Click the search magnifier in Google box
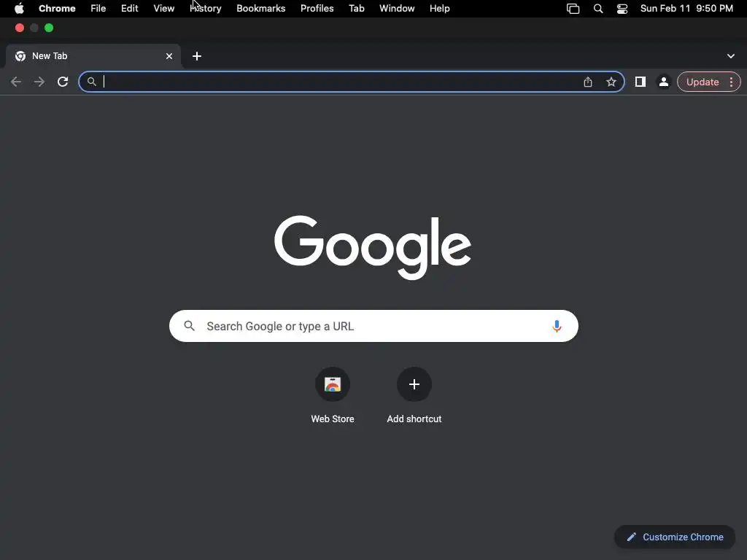This screenshot has height=560, width=747. 189,326
